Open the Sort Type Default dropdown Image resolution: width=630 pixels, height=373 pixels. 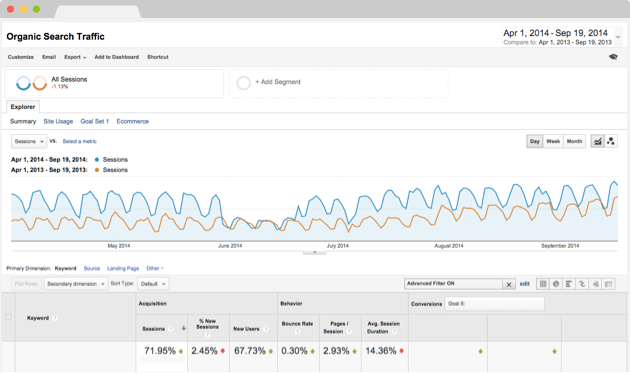[x=153, y=284]
